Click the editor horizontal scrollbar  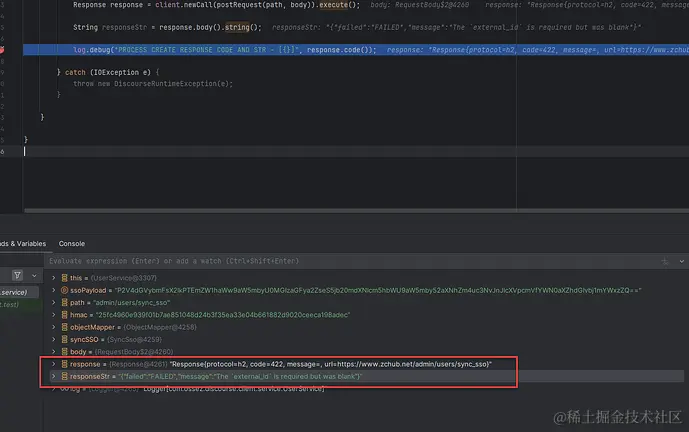(x=356, y=211)
